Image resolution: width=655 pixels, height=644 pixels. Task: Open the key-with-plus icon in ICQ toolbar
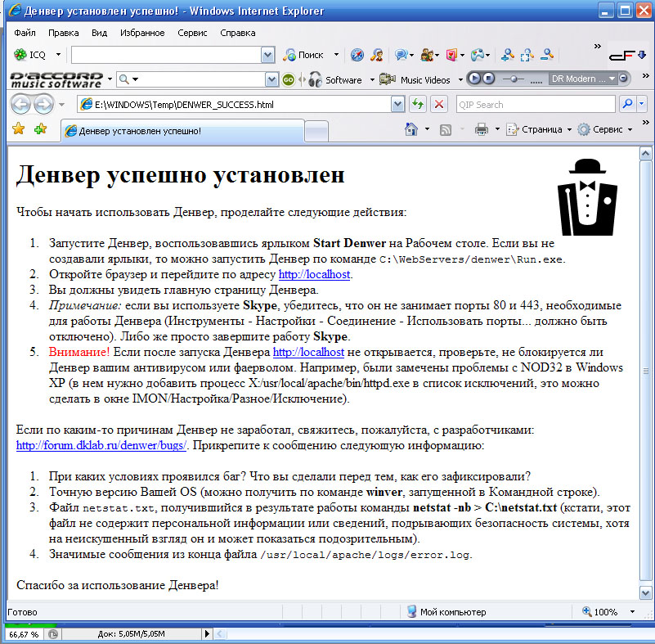pos(507,55)
